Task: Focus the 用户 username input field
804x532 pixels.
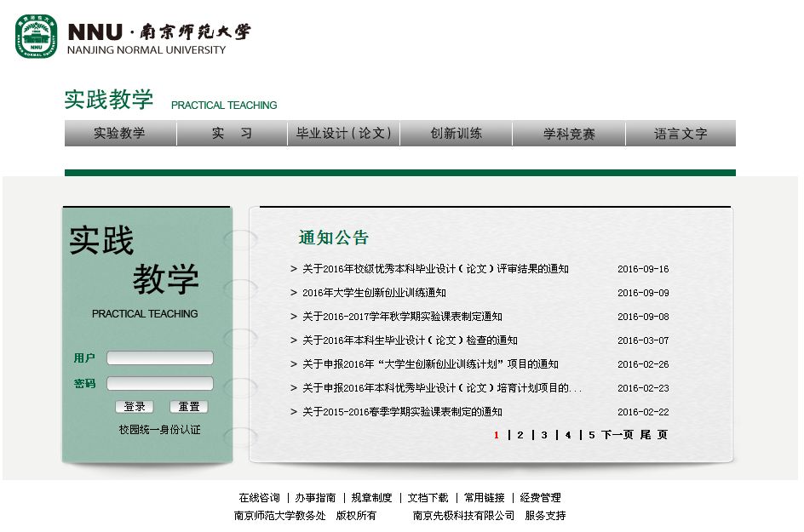Action: [x=160, y=358]
